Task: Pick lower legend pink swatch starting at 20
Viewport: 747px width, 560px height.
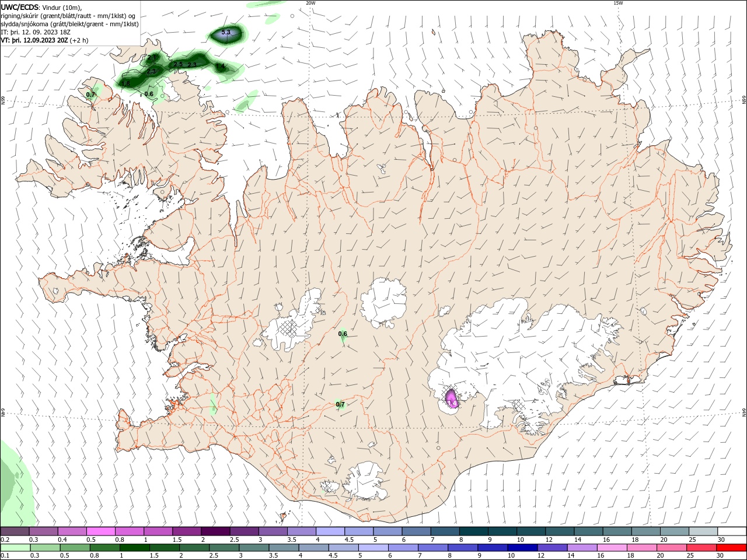Action: point(672,548)
